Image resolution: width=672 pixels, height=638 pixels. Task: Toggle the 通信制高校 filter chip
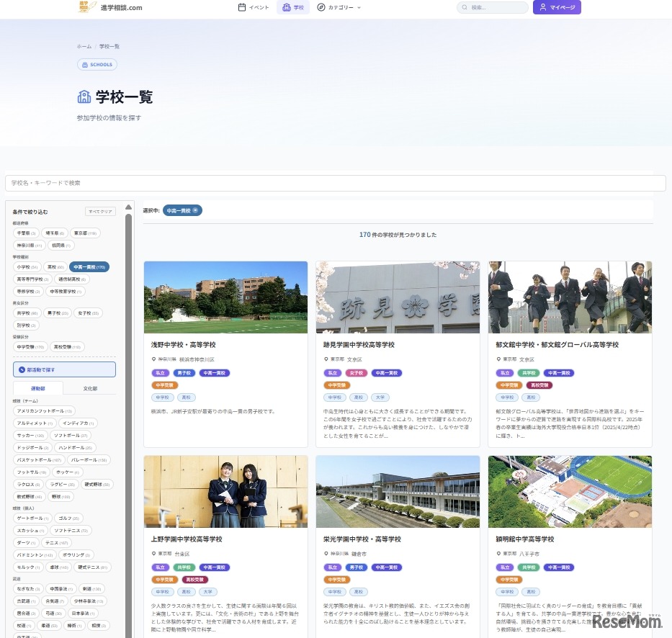point(72,279)
